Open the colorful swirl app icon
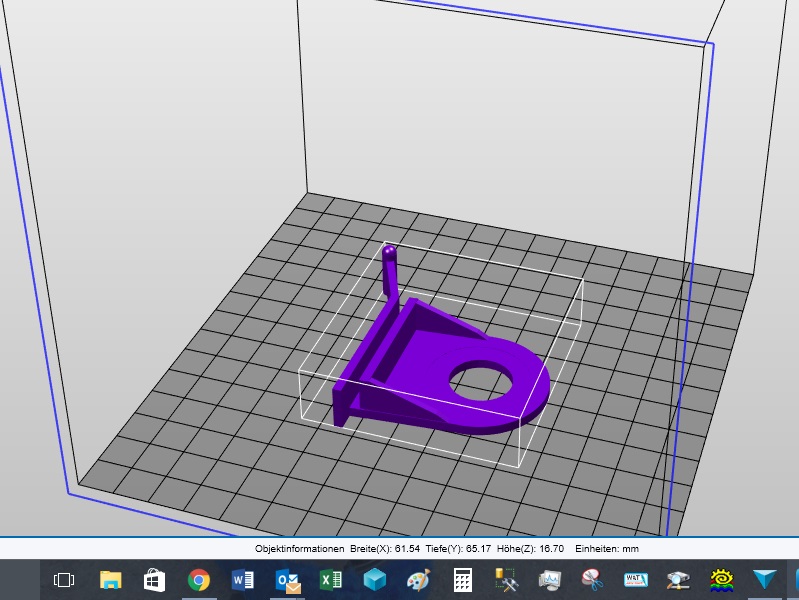Image resolution: width=799 pixels, height=600 pixels. 723,580
